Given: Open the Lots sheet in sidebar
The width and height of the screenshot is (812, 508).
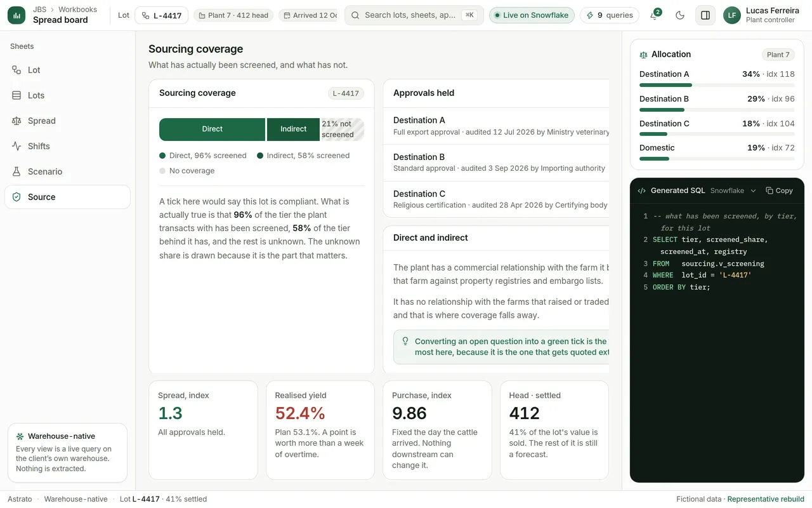Looking at the screenshot, I should click(x=67, y=95).
